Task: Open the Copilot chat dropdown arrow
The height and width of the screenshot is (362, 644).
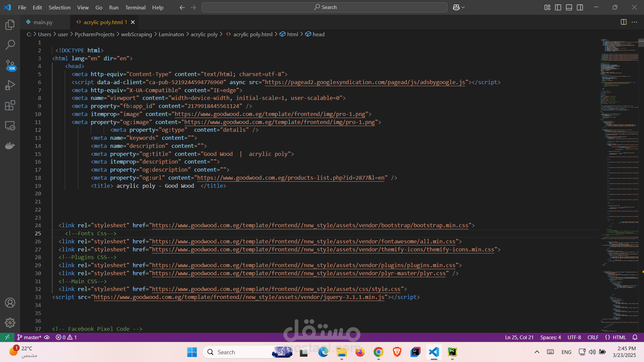Action: click(463, 7)
